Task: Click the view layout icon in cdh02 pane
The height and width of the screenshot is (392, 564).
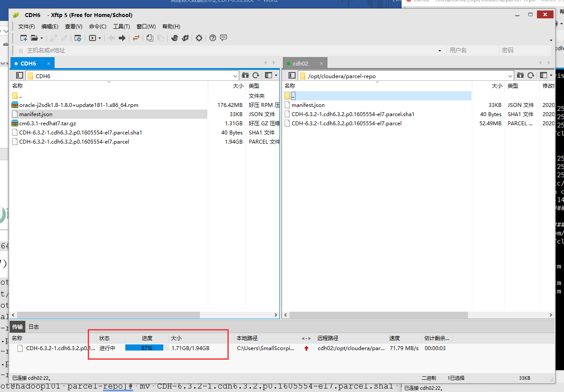Action: click(x=543, y=76)
